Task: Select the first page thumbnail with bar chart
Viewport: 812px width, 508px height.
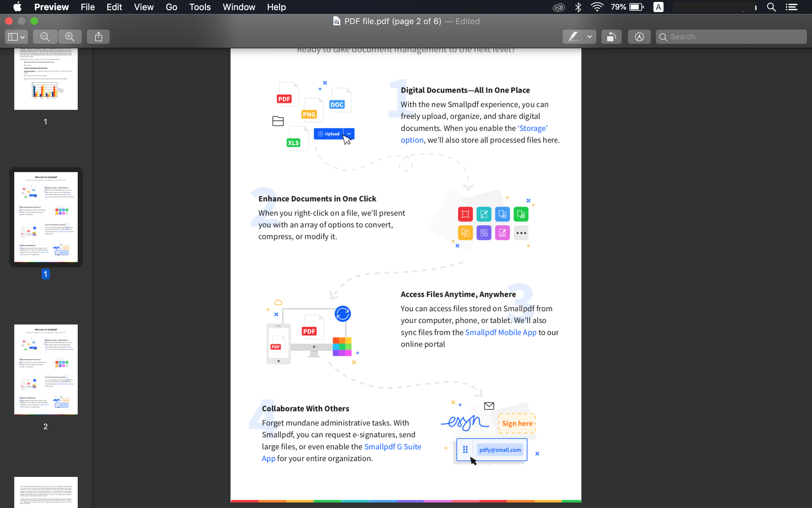Action: click(x=46, y=79)
